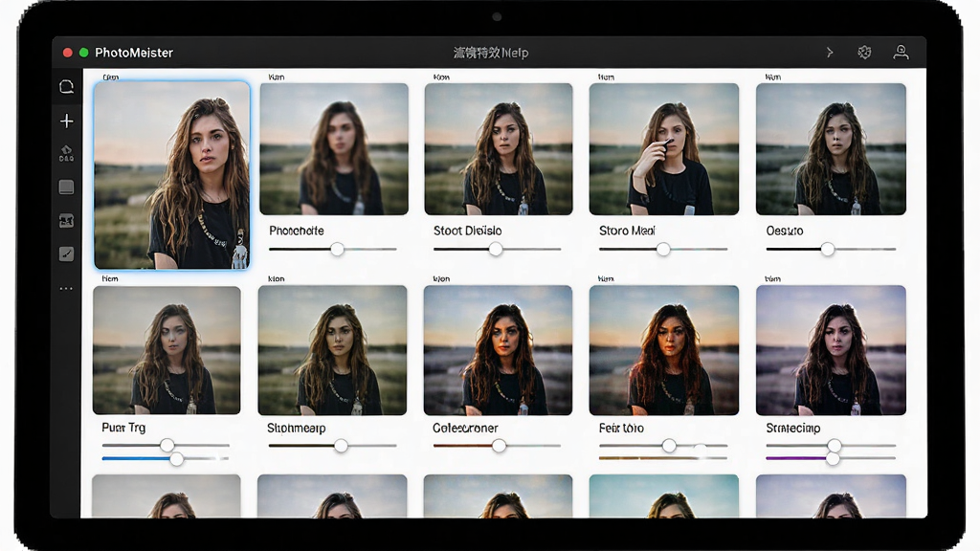Open settings gear in the title bar
980x551 pixels.
tap(864, 53)
